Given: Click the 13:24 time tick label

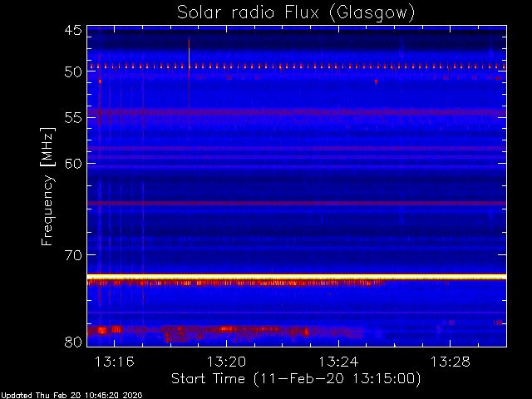Looking at the screenshot, I should [338, 362].
